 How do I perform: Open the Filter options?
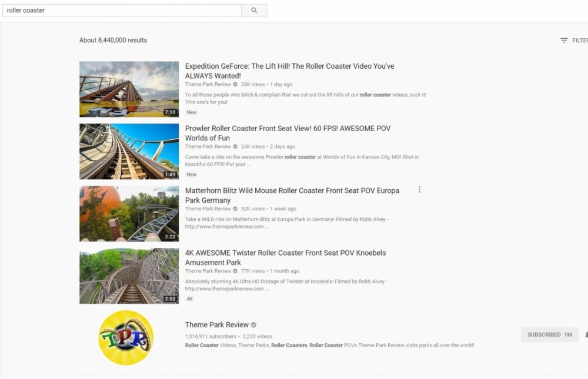tap(573, 41)
